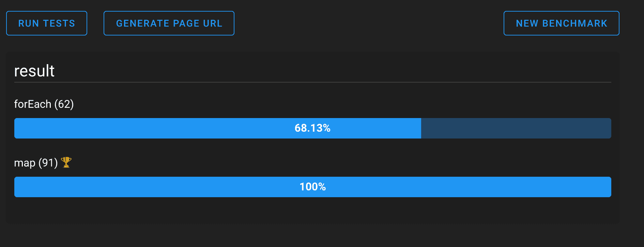Click the progress bar showing 100%
This screenshot has height=247, width=644.
[x=312, y=187]
